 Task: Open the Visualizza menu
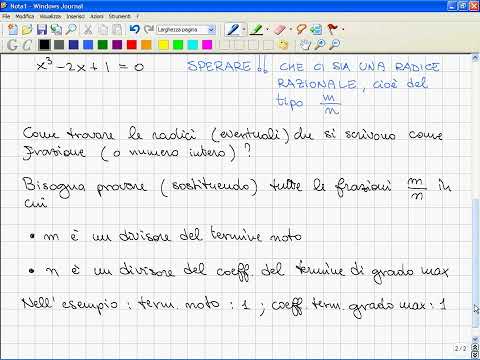coord(50,16)
